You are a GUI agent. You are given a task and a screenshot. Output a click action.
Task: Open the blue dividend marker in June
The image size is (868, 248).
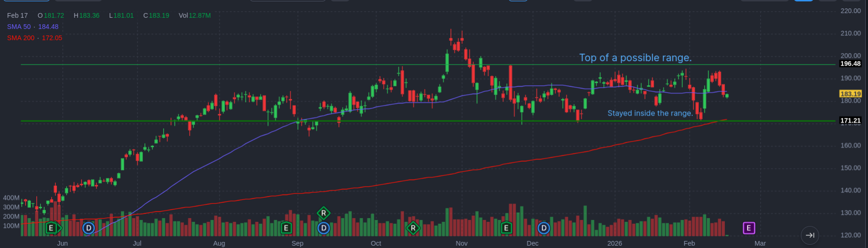tap(89, 228)
